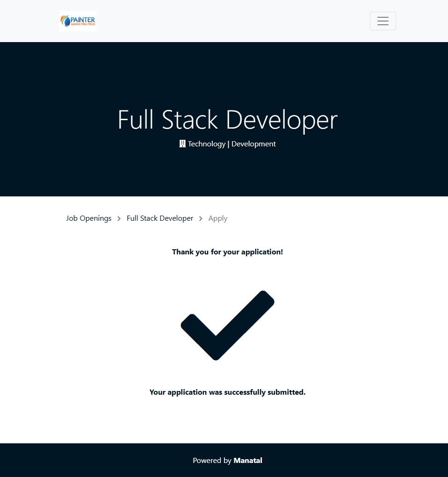Click the 'Thank you for your application!' text
The width and height of the screenshot is (448, 477).
point(227,252)
